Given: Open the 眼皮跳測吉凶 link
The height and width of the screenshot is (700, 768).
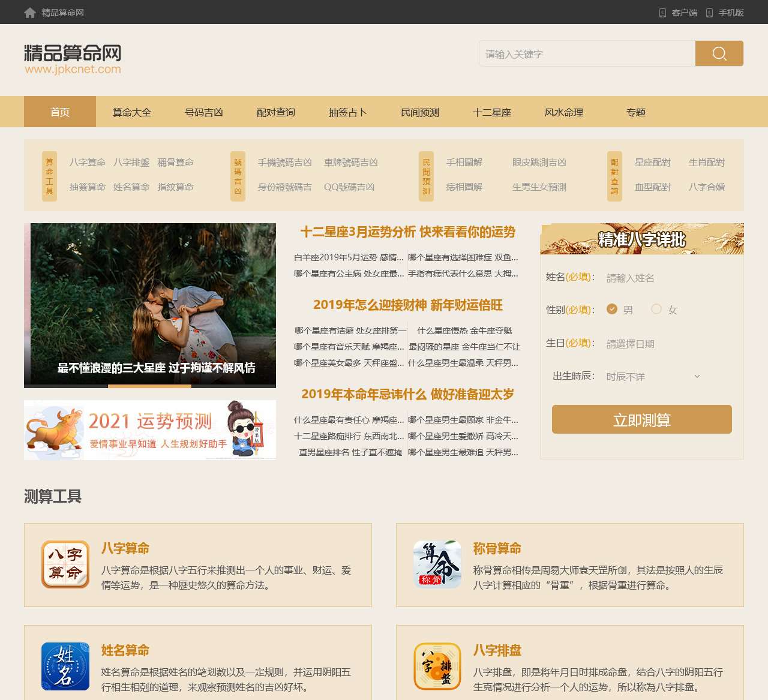Looking at the screenshot, I should (x=539, y=163).
